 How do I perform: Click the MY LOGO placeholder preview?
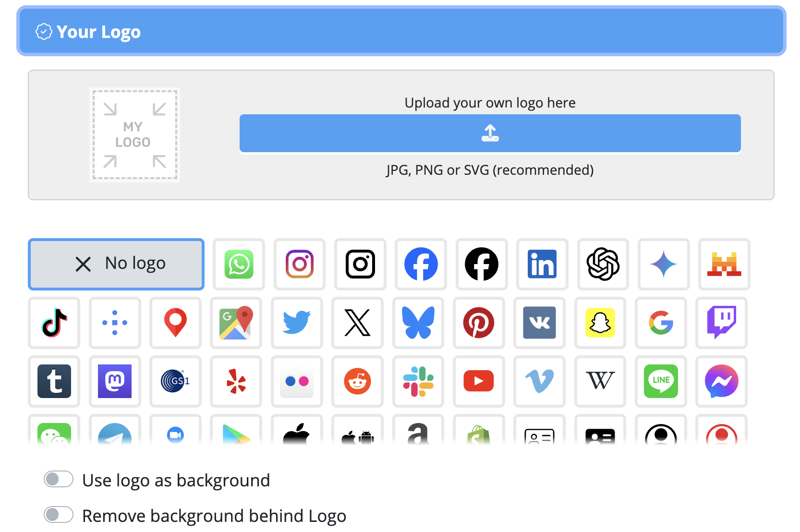[134, 135]
